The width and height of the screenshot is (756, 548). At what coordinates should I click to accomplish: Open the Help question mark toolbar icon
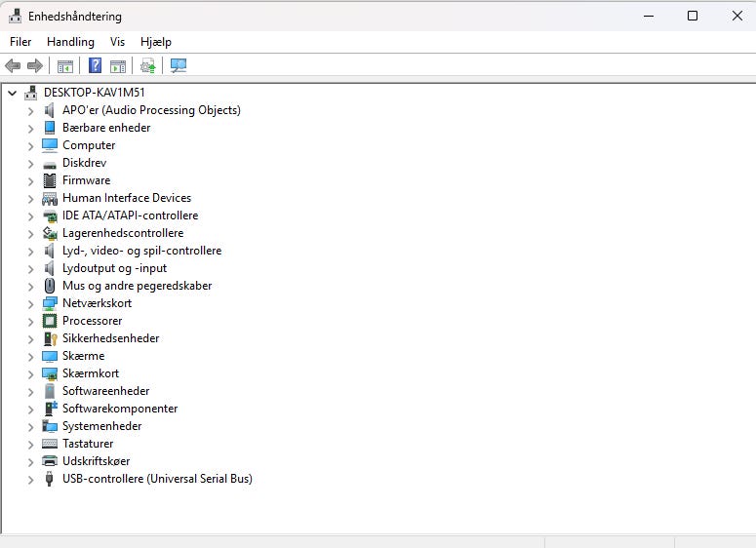click(x=95, y=65)
